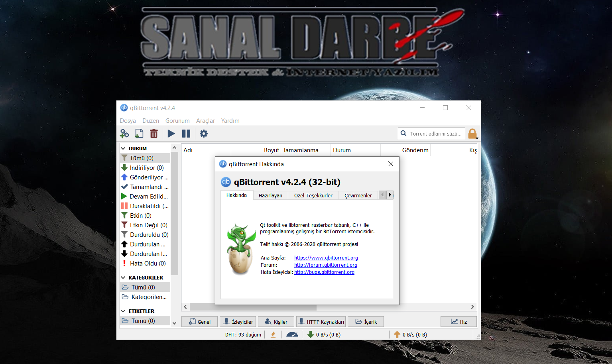
Task: Click sidebar scrollbar up arrow
Action: click(174, 148)
